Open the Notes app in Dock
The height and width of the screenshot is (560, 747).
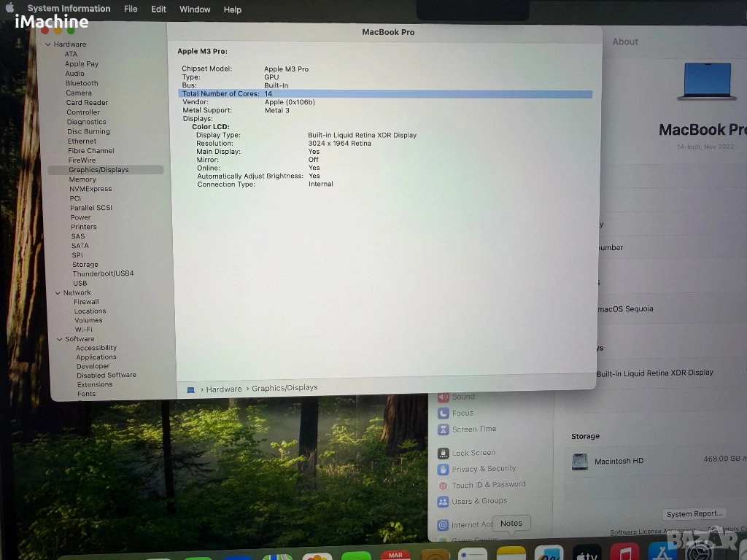[511, 553]
